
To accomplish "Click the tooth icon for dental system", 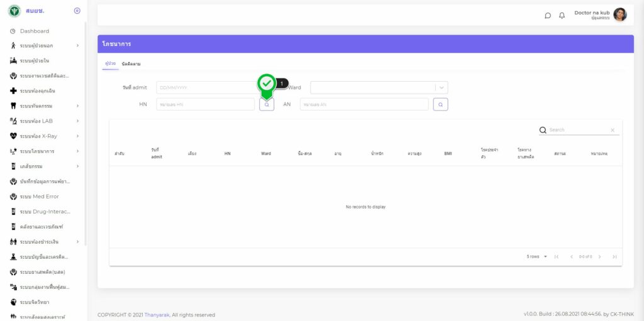I will 13,106.
